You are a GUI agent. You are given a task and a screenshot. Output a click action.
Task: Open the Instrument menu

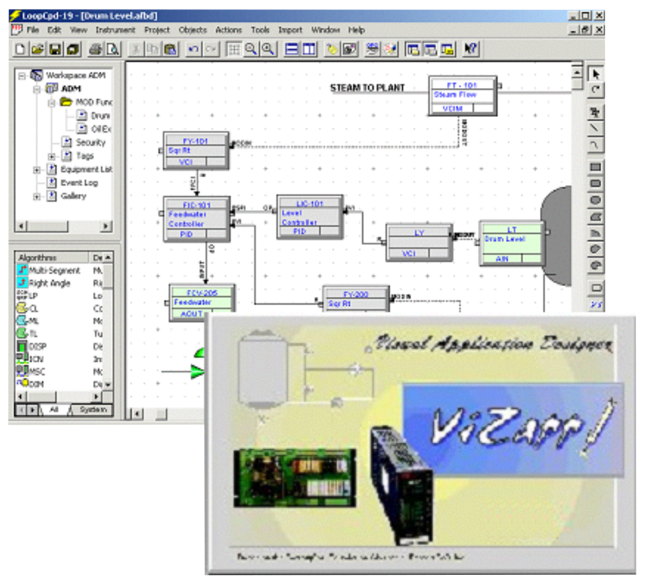(x=115, y=30)
